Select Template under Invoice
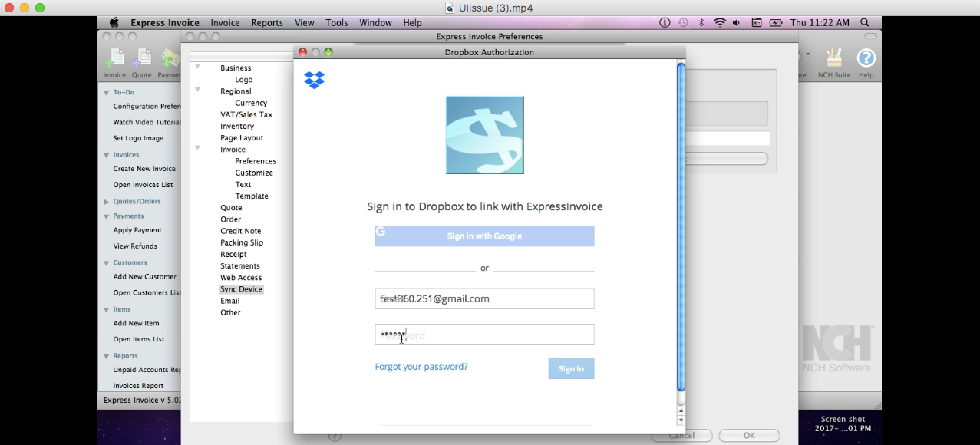Image resolution: width=980 pixels, height=445 pixels. (252, 196)
